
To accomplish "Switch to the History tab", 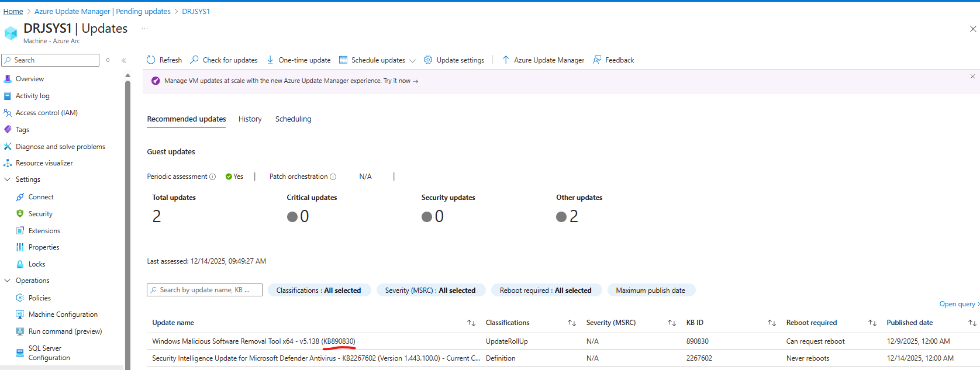I will pos(250,119).
